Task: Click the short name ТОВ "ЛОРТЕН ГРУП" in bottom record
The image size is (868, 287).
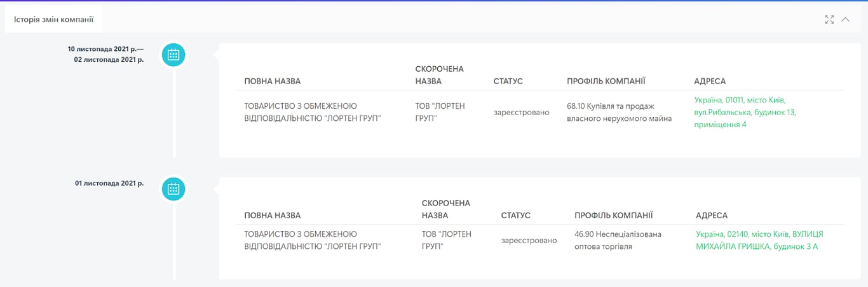Action: pyautogui.click(x=447, y=240)
